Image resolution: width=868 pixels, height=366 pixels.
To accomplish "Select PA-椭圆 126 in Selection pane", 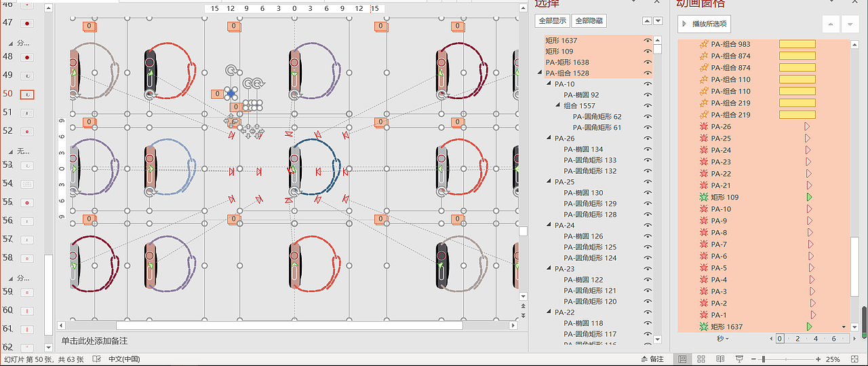I will click(x=583, y=236).
